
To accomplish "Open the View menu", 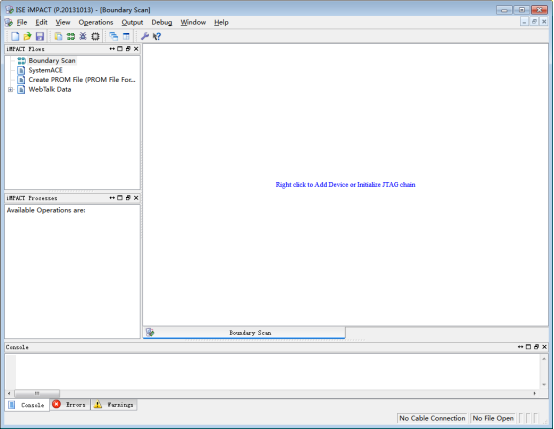I will pos(63,22).
